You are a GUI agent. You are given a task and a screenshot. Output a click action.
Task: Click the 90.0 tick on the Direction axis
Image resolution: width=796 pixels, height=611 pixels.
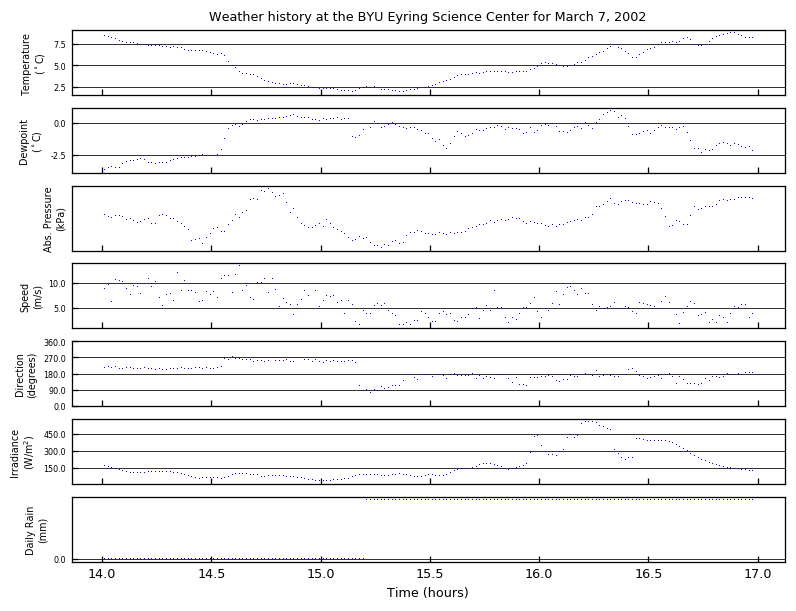[57, 391]
